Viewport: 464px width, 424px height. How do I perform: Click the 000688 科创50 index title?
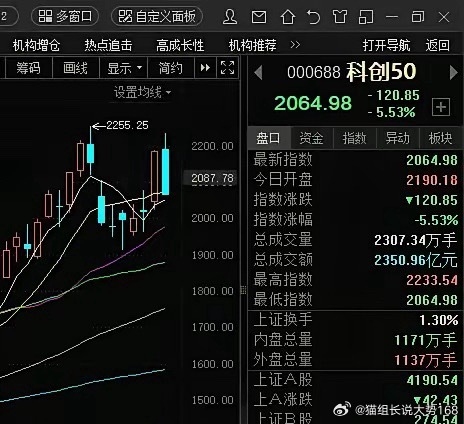[352, 72]
